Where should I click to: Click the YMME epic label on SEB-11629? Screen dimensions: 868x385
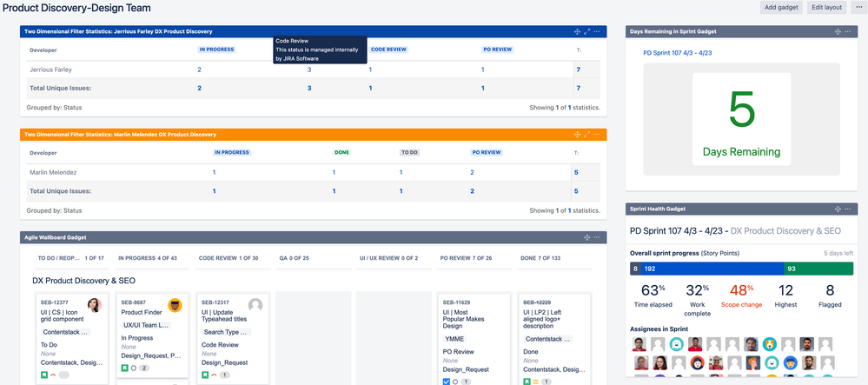pyautogui.click(x=454, y=339)
